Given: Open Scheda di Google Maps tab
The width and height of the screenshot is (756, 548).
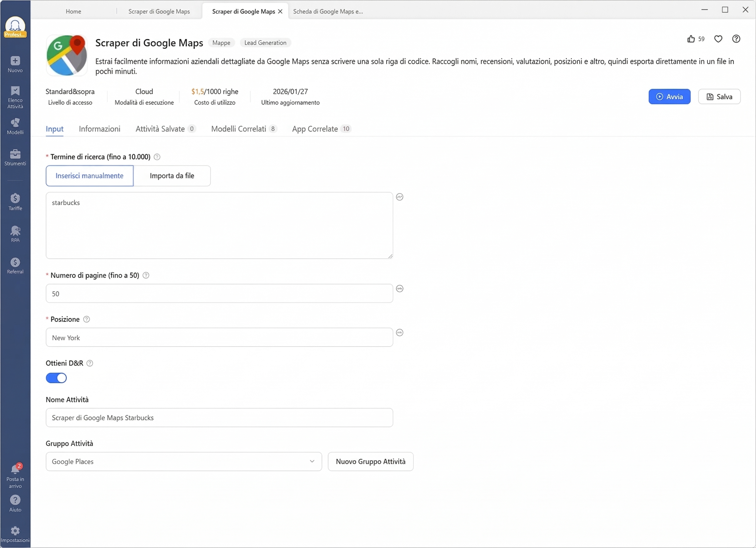Looking at the screenshot, I should tap(328, 11).
